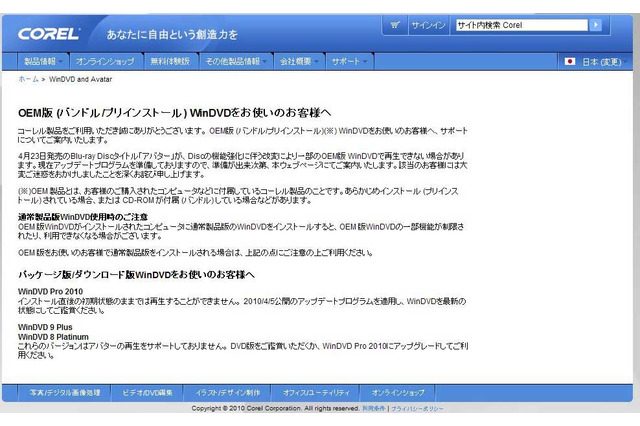Change region via 日本 (変更)
The width and height of the screenshot is (640, 426).
(602, 62)
